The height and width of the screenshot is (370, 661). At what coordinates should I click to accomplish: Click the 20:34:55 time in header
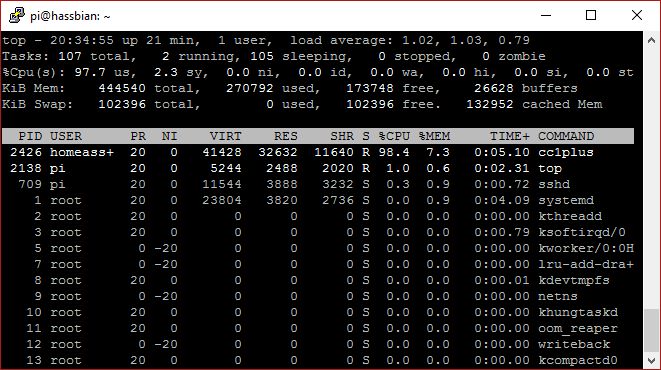click(x=82, y=40)
